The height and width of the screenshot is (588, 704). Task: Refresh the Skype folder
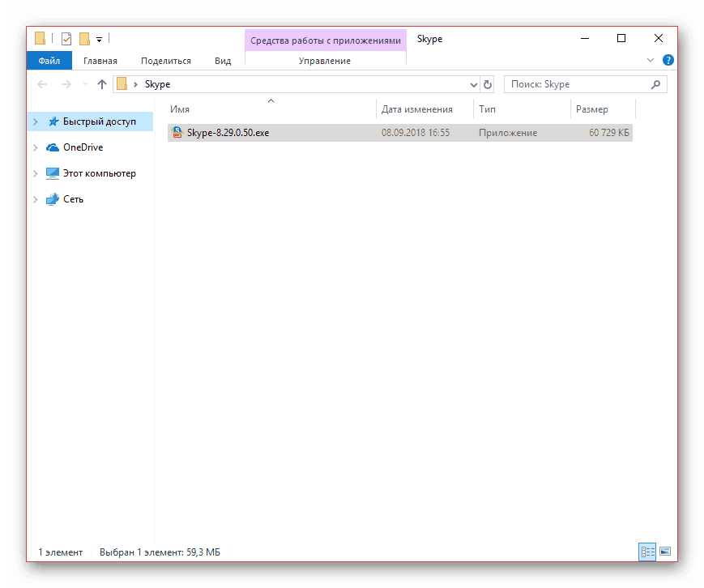pyautogui.click(x=488, y=84)
